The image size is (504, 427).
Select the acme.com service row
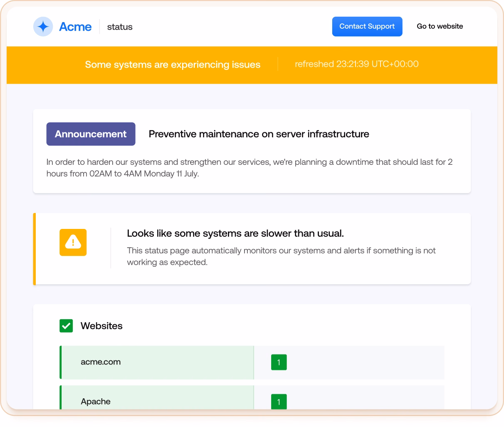coord(157,362)
